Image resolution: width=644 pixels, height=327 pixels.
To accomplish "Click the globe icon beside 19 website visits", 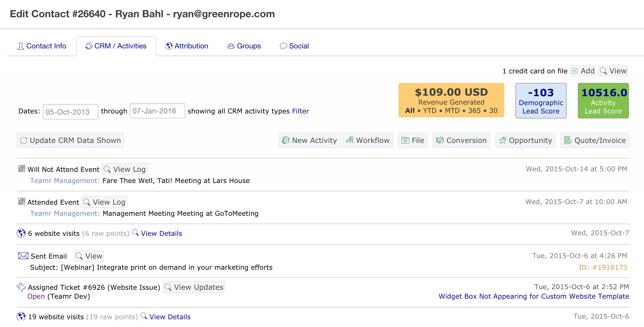I will point(21,316).
